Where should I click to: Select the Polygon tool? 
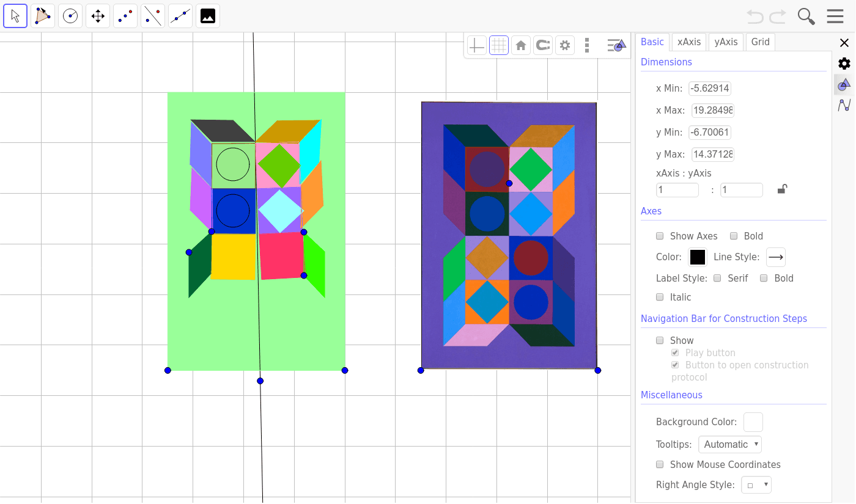point(43,16)
